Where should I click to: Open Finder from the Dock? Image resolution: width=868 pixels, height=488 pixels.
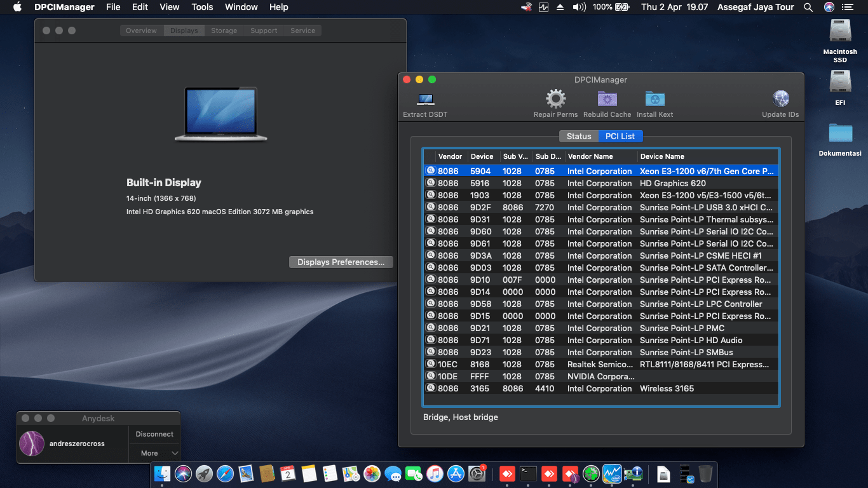pos(163,473)
